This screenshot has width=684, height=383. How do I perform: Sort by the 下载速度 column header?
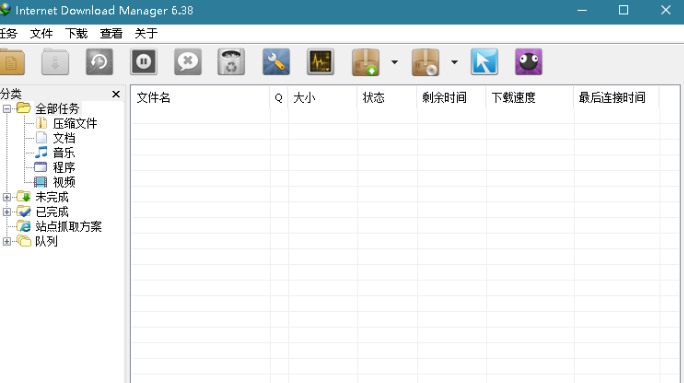coord(530,98)
